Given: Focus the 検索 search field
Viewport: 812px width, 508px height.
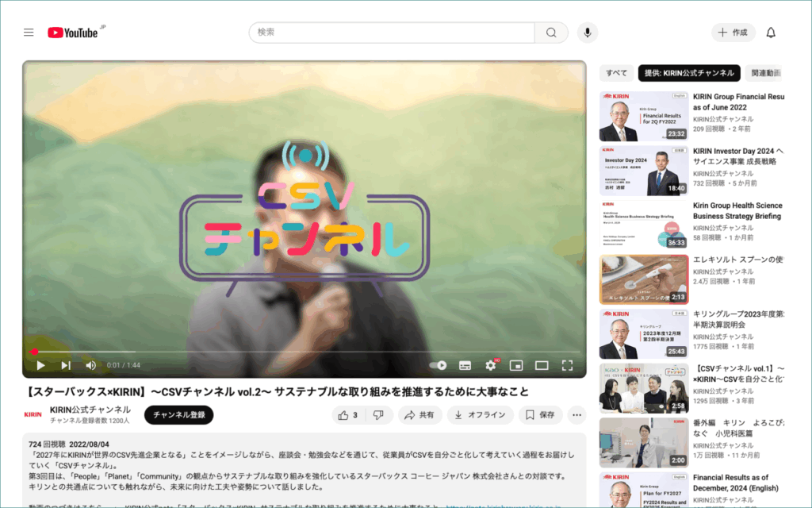Looking at the screenshot, I should pyautogui.click(x=392, y=33).
